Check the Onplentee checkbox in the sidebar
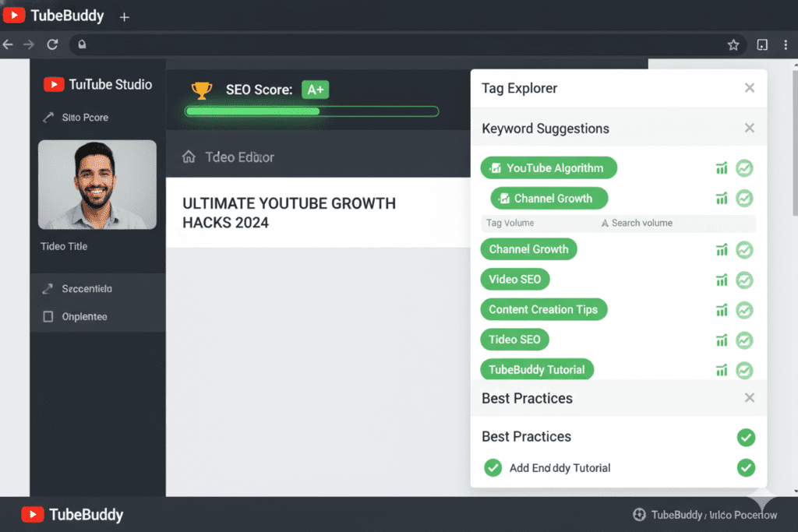Image resolution: width=798 pixels, height=532 pixels. [48, 316]
